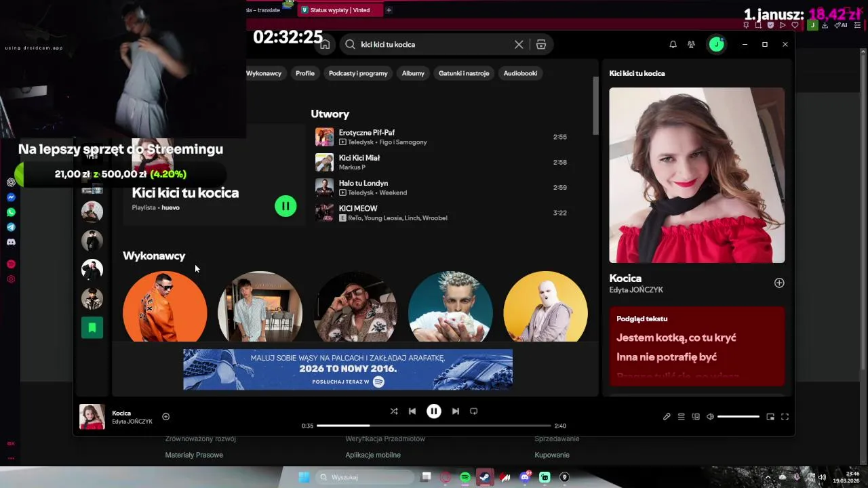Filter results by Profile
Screen dimensions: 868x488
coord(305,73)
